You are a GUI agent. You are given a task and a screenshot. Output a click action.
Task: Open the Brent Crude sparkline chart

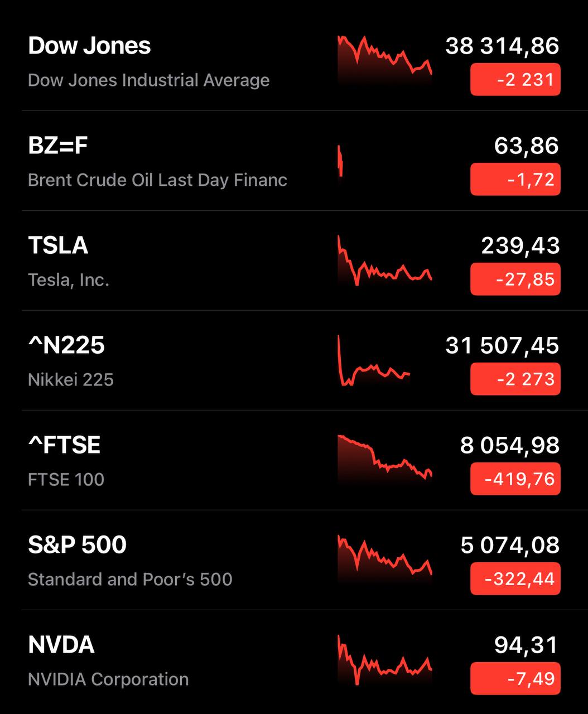(x=340, y=161)
